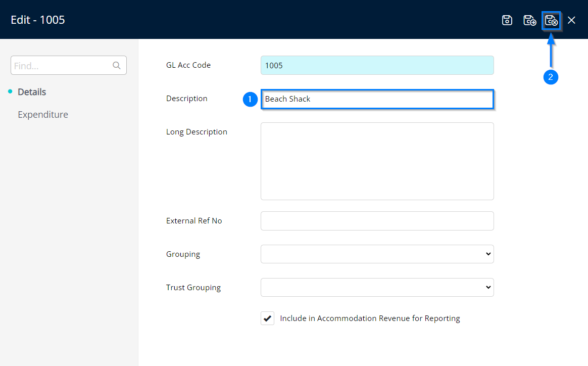Click the Trust Grouping field label
Image resolution: width=588 pixels, height=366 pixels.
pyautogui.click(x=193, y=288)
